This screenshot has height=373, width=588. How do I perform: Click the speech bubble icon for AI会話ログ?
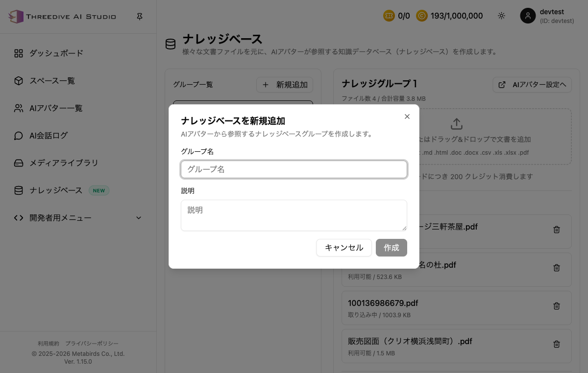[19, 136]
